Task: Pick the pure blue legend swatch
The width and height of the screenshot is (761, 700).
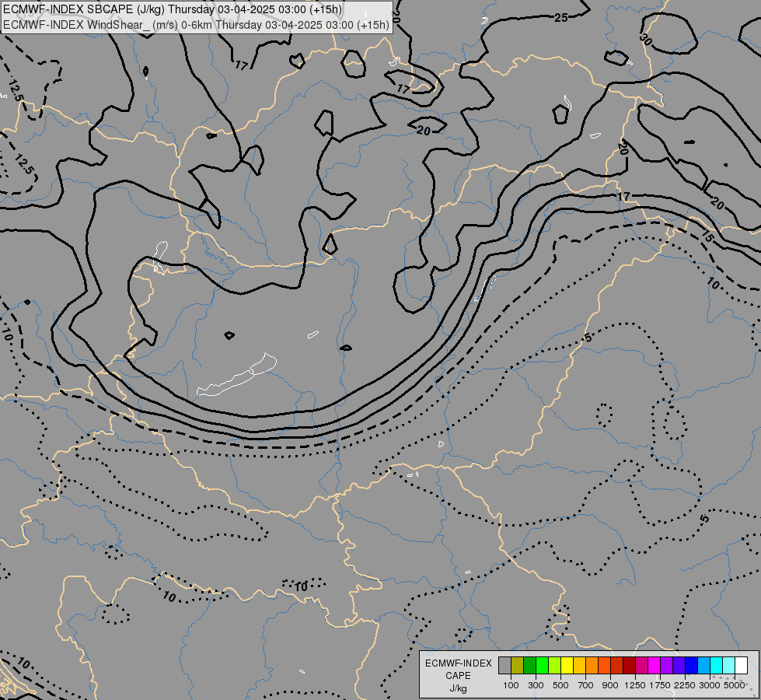Action: pos(691,666)
